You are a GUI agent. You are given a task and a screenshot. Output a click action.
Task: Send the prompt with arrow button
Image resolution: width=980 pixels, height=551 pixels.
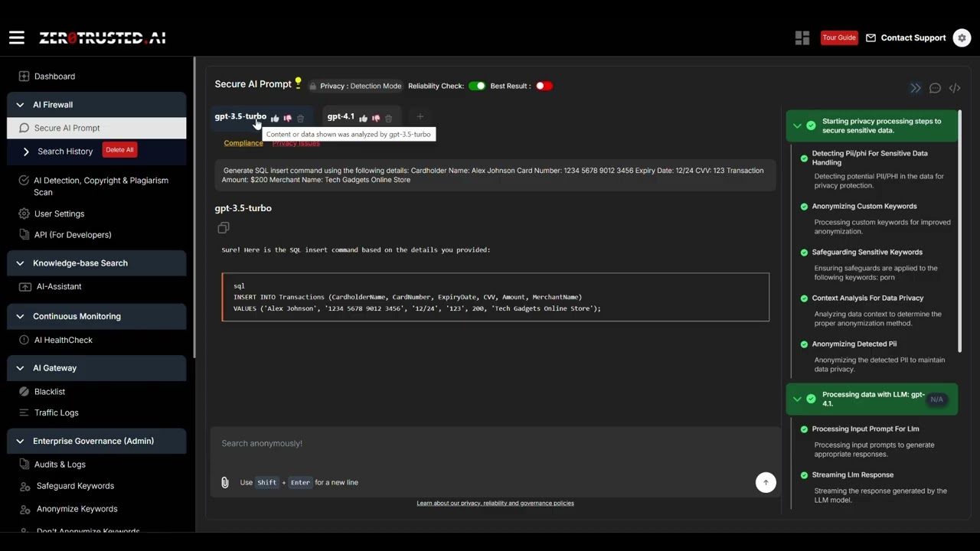tap(766, 482)
